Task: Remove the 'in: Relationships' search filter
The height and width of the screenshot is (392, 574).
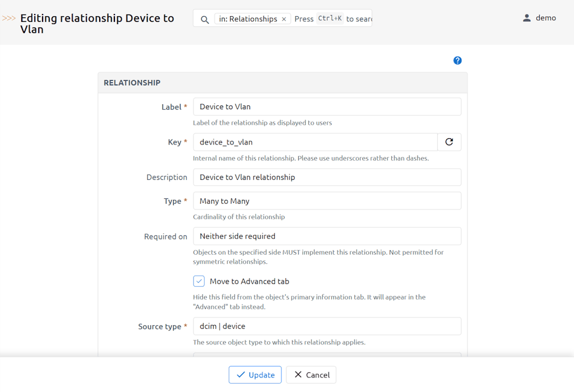Action: click(x=284, y=19)
